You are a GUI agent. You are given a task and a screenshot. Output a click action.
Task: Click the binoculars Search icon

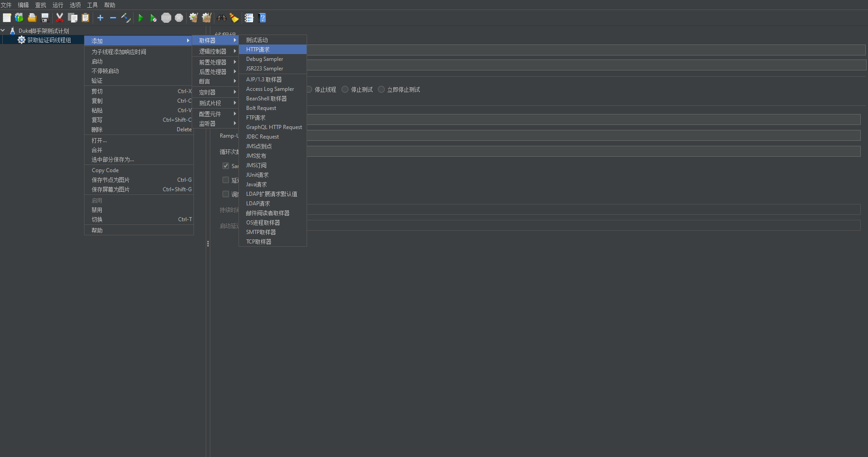click(x=222, y=18)
